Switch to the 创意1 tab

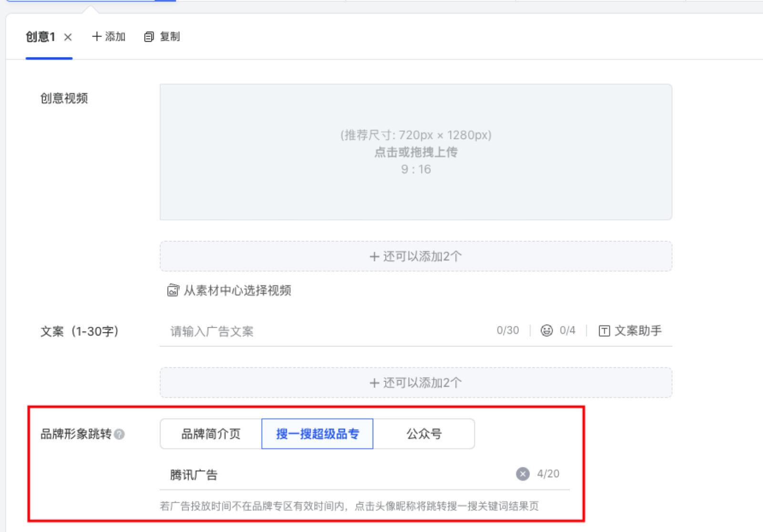pos(41,37)
